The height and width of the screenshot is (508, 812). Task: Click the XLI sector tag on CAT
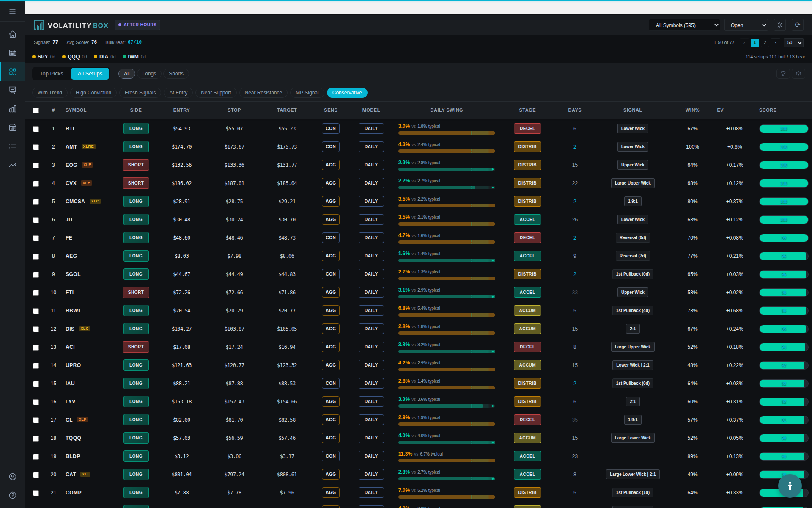[x=85, y=475]
